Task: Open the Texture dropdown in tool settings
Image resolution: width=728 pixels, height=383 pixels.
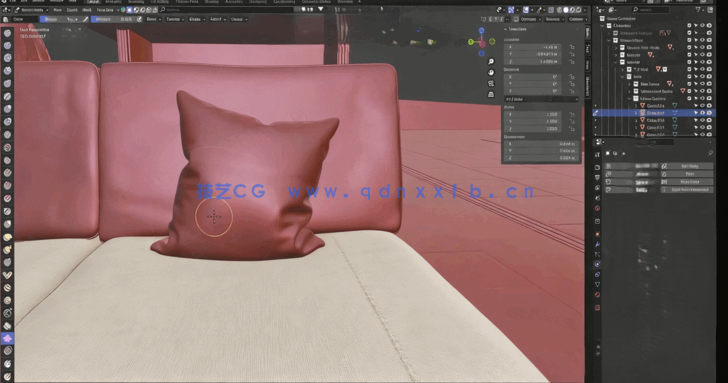Action: click(175, 19)
